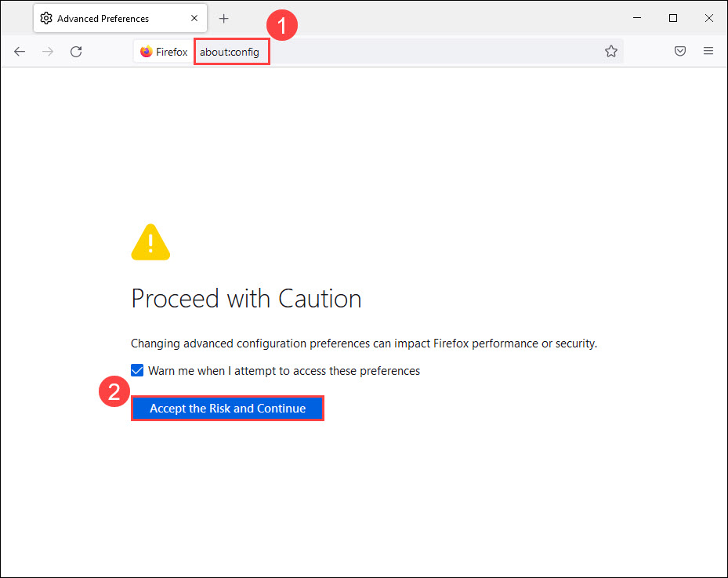Click the forward navigation arrow
Image resolution: width=728 pixels, height=578 pixels.
pos(48,52)
